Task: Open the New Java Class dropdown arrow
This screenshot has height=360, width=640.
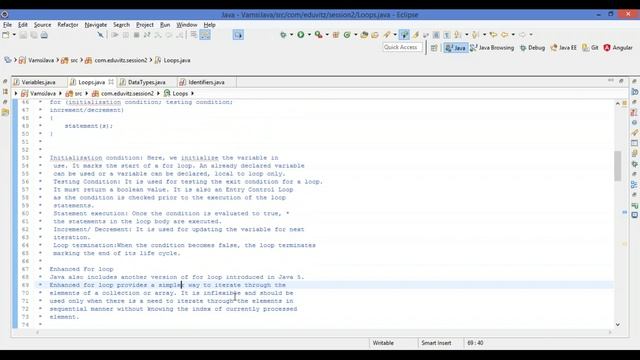Action: click(356, 35)
